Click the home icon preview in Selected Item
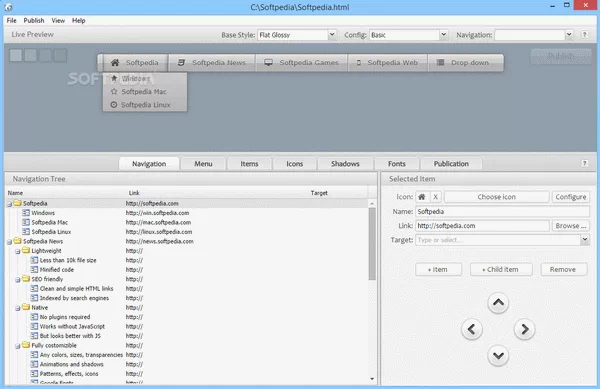 click(x=422, y=197)
